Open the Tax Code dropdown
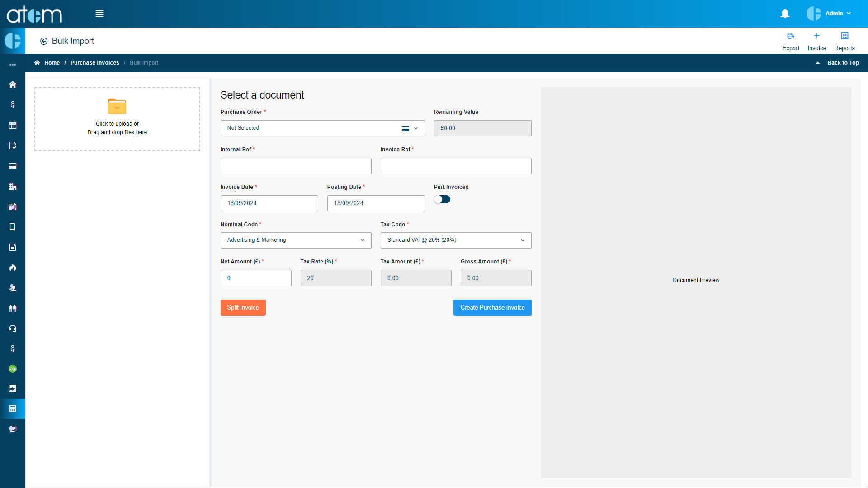This screenshot has height=488, width=868. (x=456, y=240)
